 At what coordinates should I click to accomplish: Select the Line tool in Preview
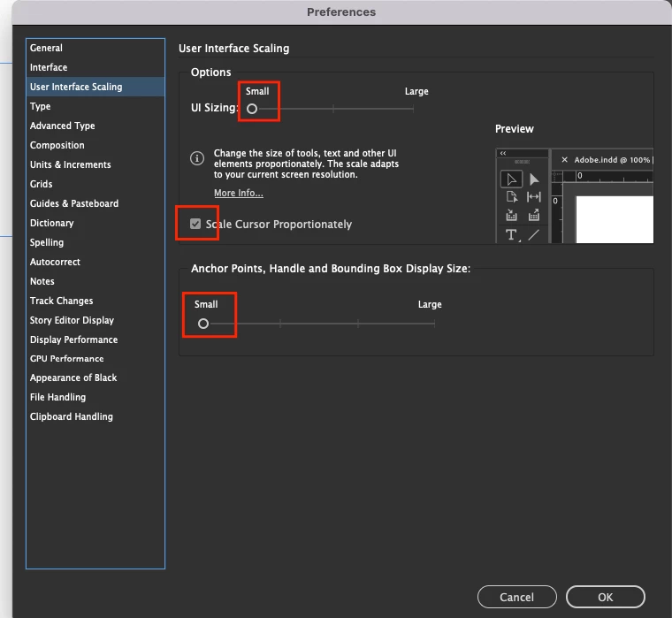pyautogui.click(x=533, y=235)
